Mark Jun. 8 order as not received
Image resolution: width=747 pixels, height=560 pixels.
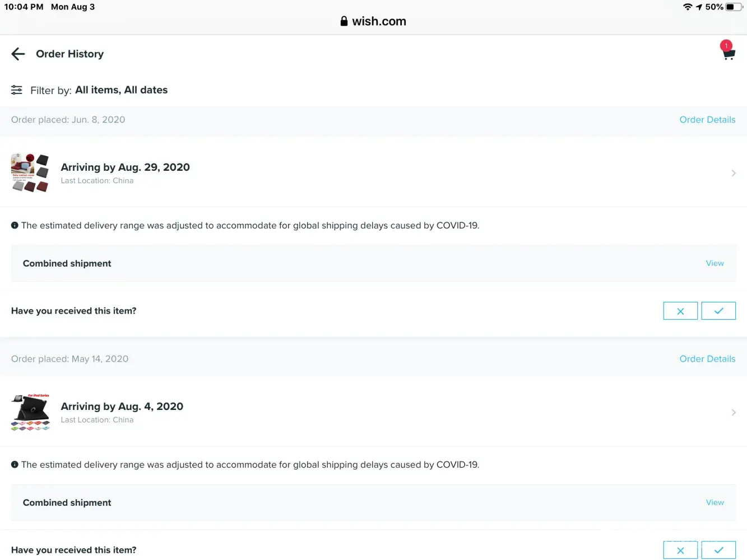(680, 311)
